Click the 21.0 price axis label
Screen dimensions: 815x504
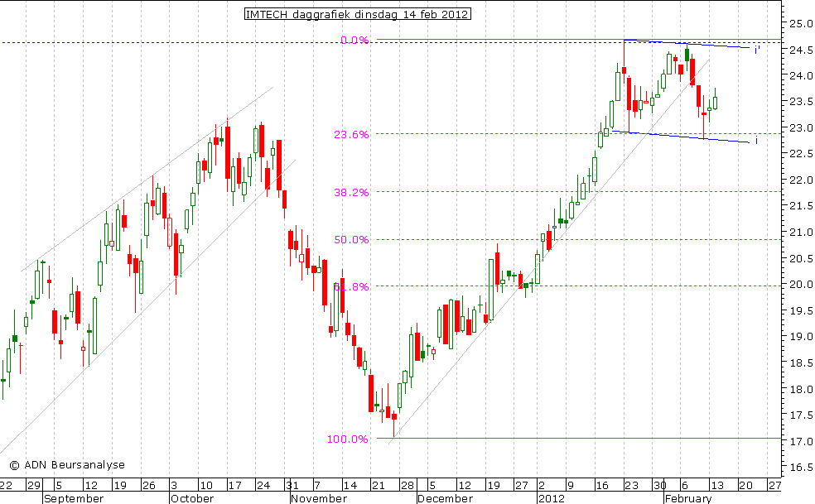pos(801,233)
